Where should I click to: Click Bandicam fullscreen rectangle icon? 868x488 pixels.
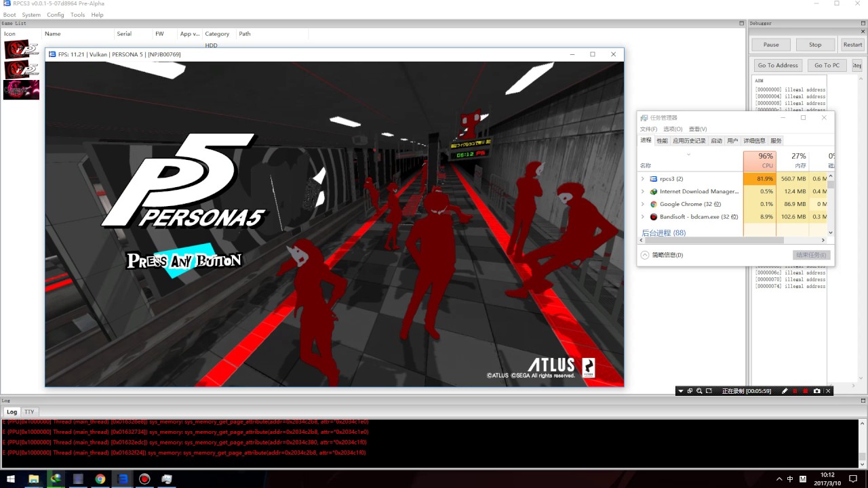click(709, 391)
